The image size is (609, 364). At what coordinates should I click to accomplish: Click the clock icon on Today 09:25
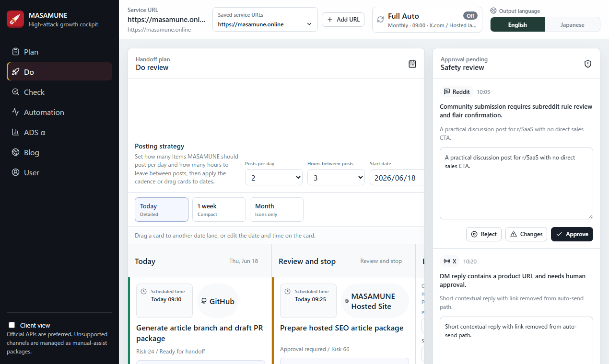tap(288, 291)
